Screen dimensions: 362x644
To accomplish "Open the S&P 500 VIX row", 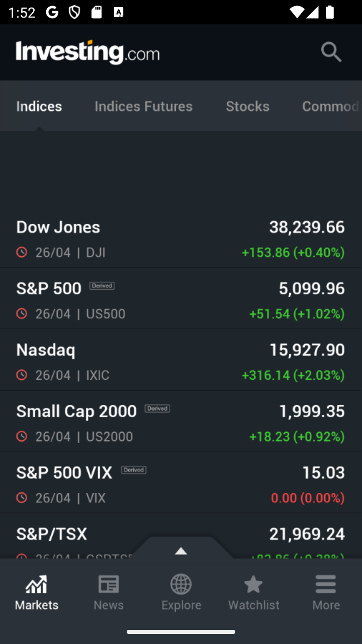I will [181, 483].
